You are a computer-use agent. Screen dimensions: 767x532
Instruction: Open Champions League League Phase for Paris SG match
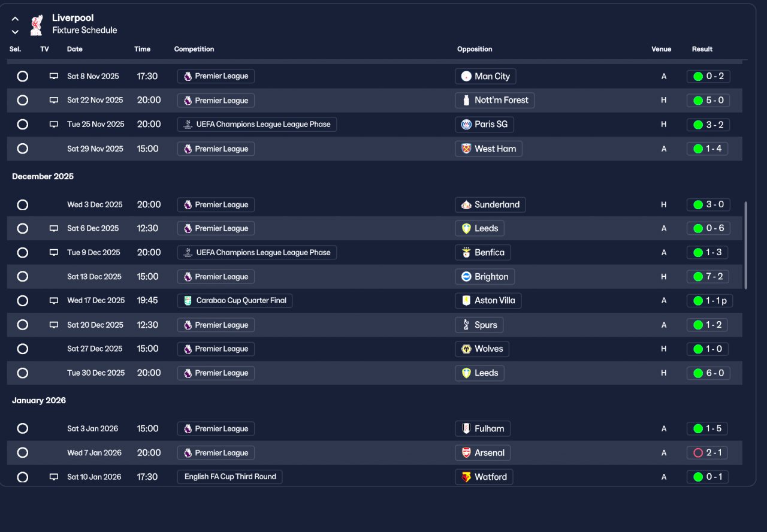tap(257, 125)
